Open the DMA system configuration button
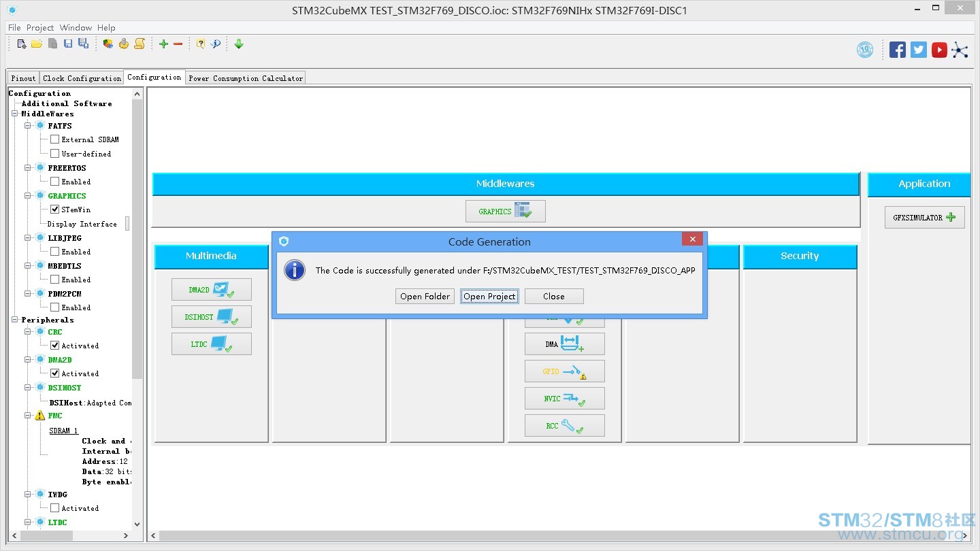This screenshot has height=551, width=980. pos(565,344)
